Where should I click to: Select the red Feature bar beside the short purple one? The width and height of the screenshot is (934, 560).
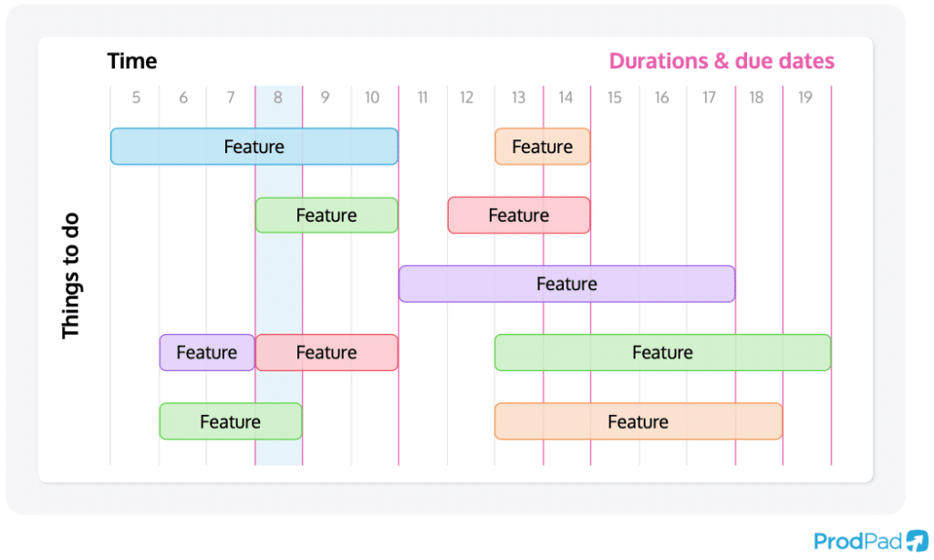click(326, 353)
